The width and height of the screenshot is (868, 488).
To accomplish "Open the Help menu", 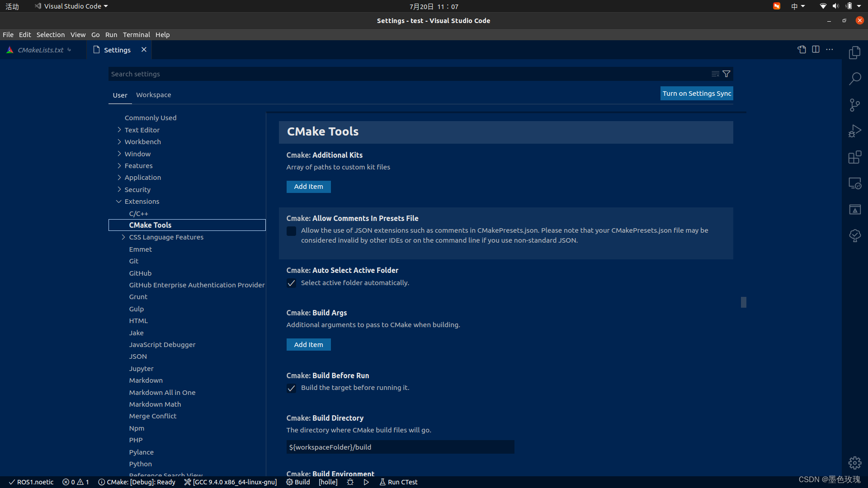I will (162, 35).
